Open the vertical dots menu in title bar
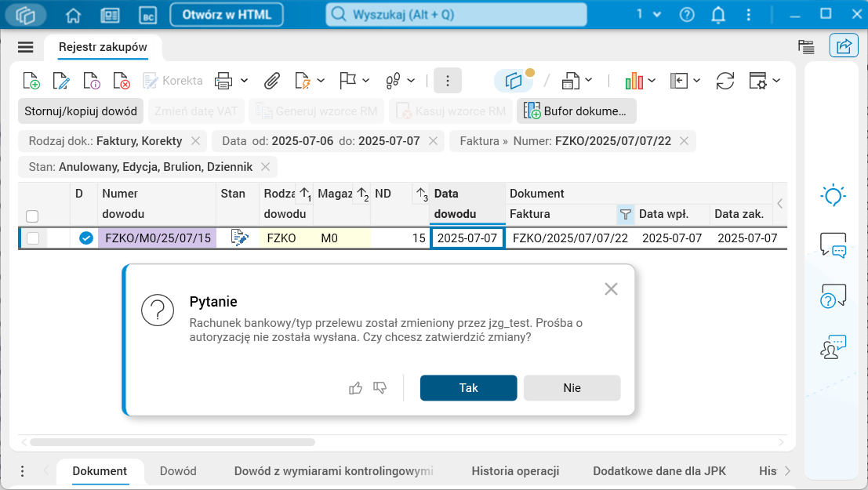 click(x=749, y=14)
